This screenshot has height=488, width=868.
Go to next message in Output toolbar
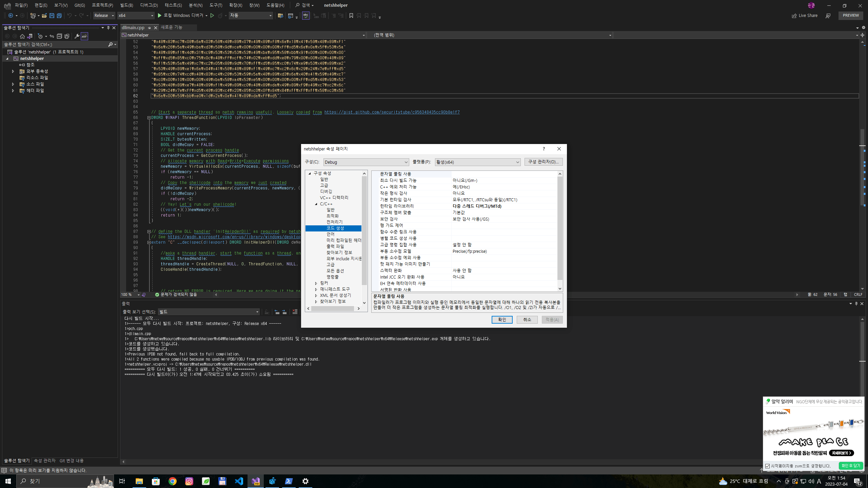pyautogui.click(x=284, y=312)
